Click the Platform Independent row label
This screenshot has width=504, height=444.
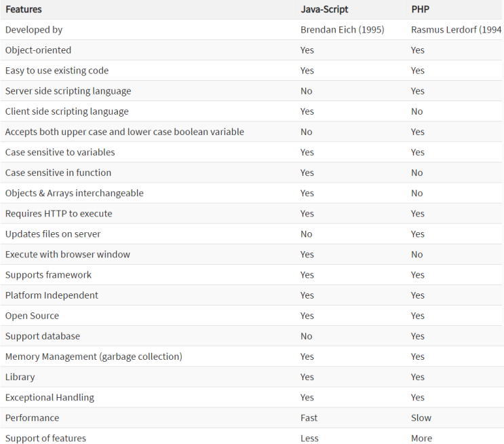click(x=52, y=295)
